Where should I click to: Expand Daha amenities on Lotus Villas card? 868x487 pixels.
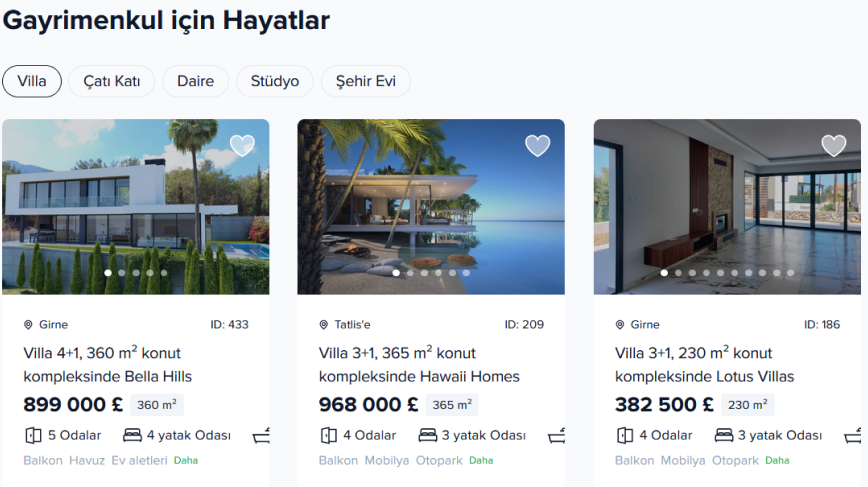coord(777,460)
